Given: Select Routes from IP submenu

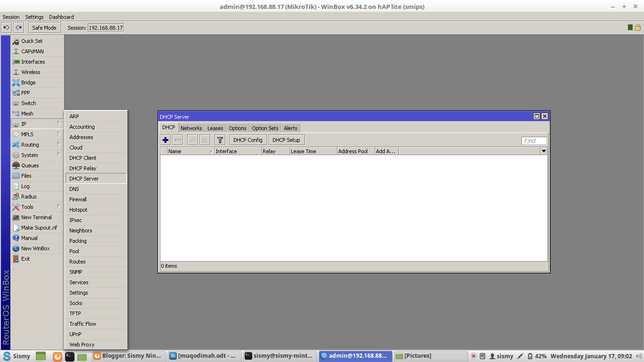Looking at the screenshot, I should pos(96,262).
